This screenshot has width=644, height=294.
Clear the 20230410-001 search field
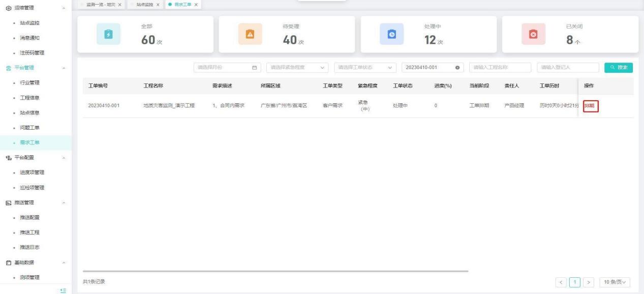(457, 68)
